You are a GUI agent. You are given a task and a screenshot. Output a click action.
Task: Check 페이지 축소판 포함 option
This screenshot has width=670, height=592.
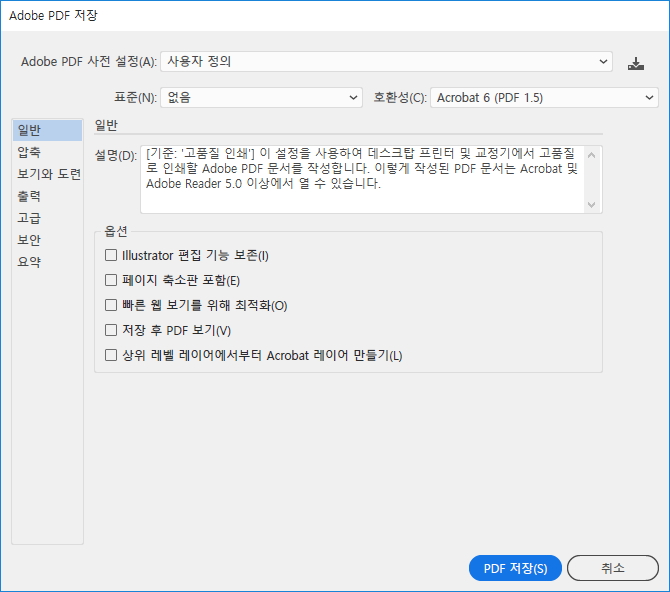[x=111, y=280]
